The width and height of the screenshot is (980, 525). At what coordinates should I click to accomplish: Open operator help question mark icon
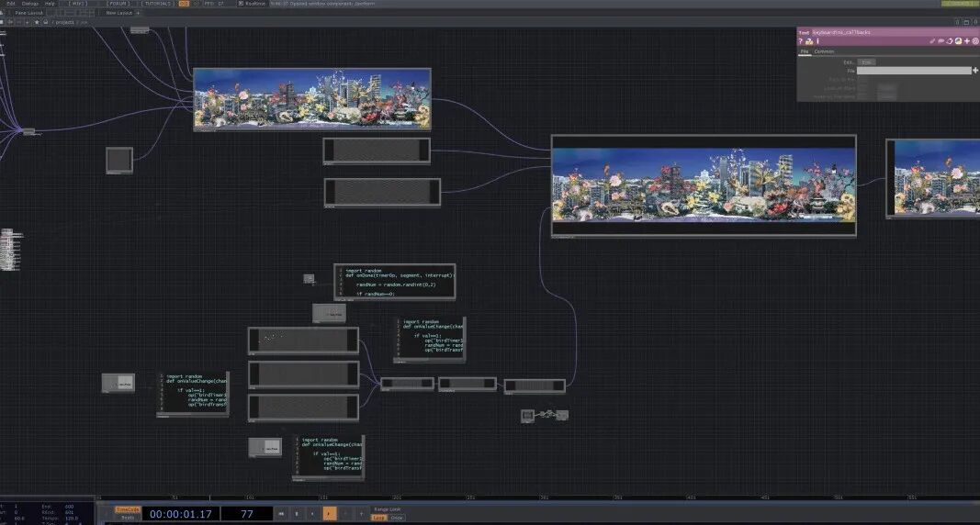click(x=800, y=41)
